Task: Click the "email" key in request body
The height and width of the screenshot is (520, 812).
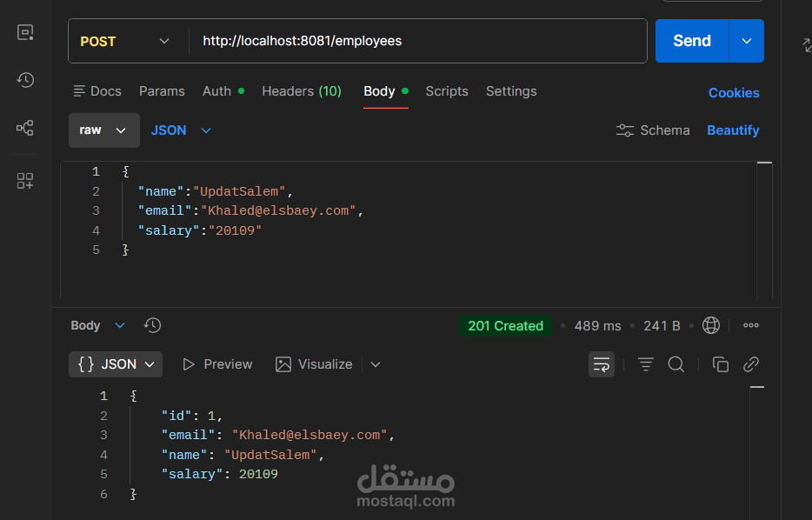Action: [164, 210]
